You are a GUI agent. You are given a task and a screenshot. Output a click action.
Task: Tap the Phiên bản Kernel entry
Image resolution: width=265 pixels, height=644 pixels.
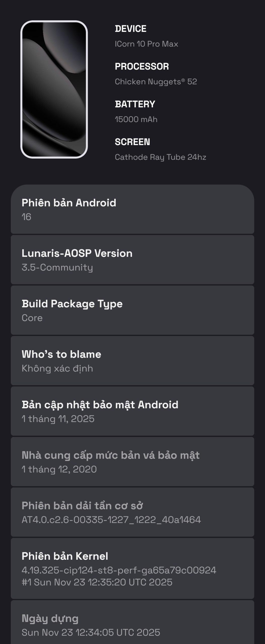click(x=132, y=569)
